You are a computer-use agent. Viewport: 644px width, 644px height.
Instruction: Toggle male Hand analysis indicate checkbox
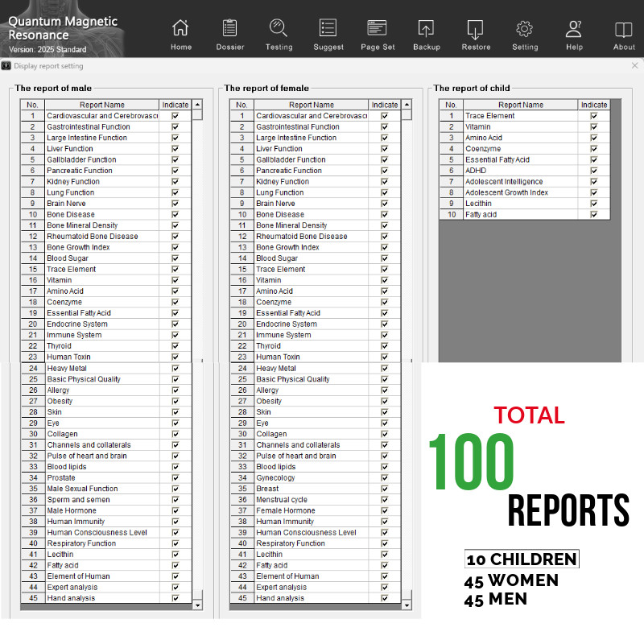(175, 598)
